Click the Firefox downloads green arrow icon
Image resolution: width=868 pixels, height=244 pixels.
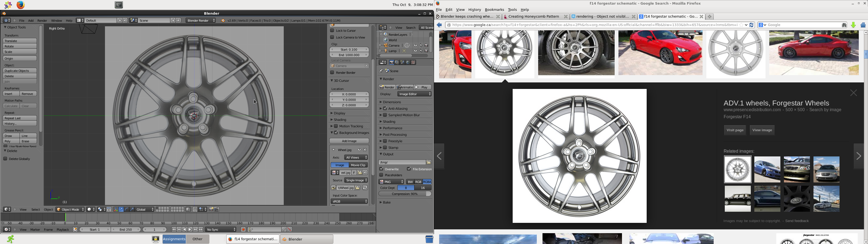click(x=854, y=25)
